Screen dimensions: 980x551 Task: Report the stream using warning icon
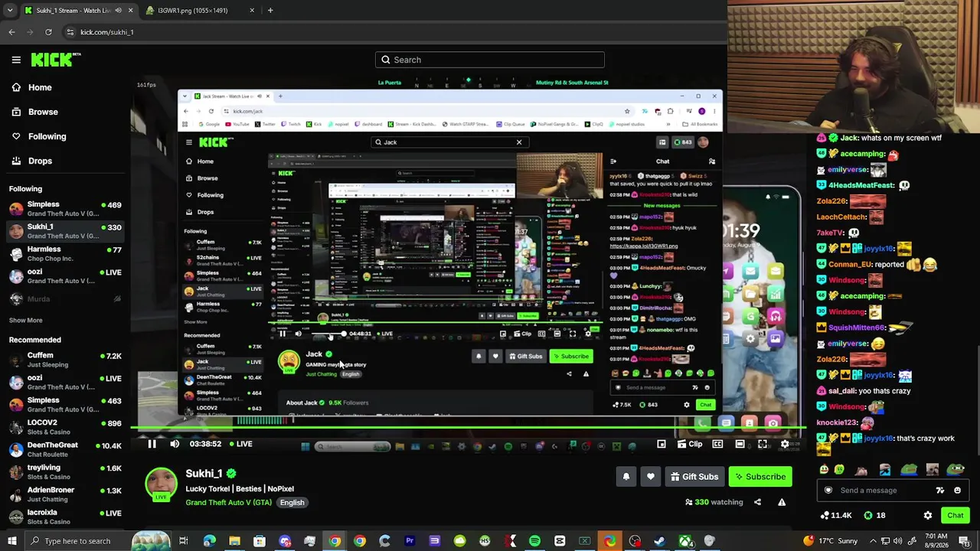[782, 502]
